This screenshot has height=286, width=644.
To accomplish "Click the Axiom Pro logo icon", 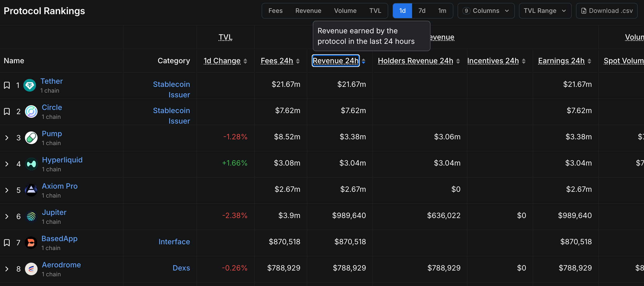I will pyautogui.click(x=31, y=190).
